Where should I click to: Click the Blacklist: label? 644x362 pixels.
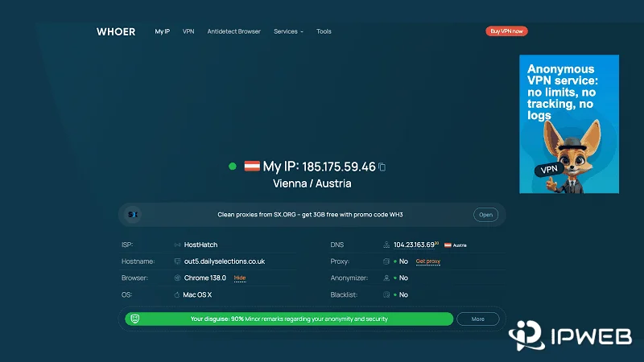pos(344,294)
